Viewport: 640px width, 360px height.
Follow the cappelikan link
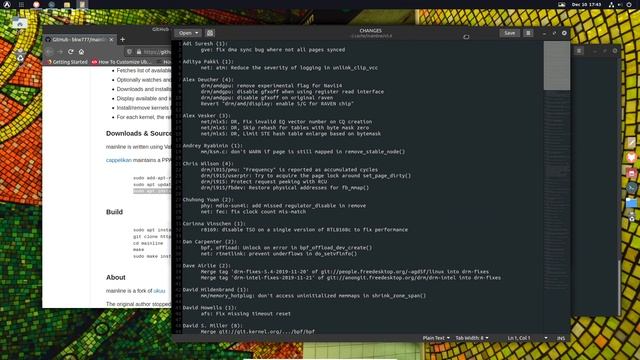(119, 160)
